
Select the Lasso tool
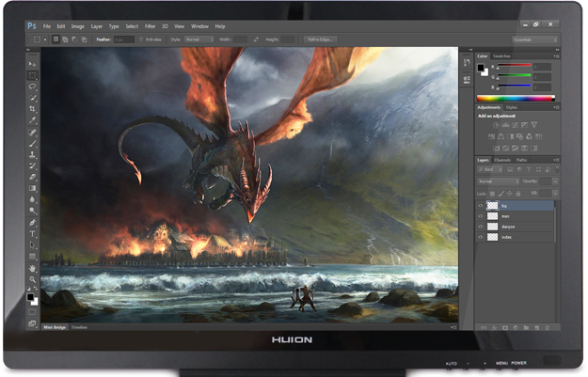[x=32, y=86]
